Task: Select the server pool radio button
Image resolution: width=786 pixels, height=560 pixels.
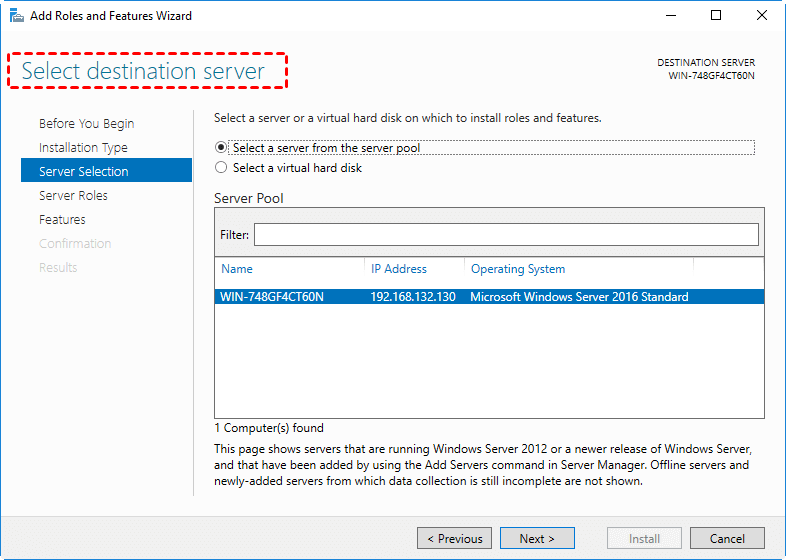Action: click(222, 147)
